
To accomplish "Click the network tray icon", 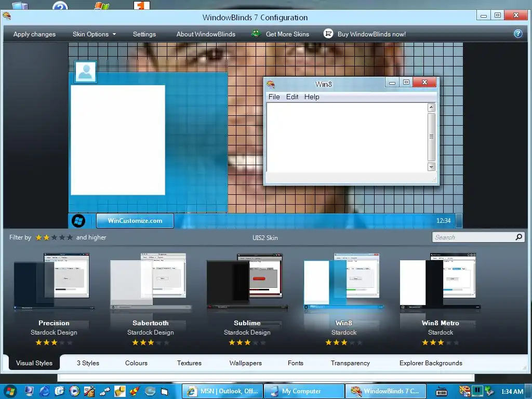I will [x=488, y=391].
